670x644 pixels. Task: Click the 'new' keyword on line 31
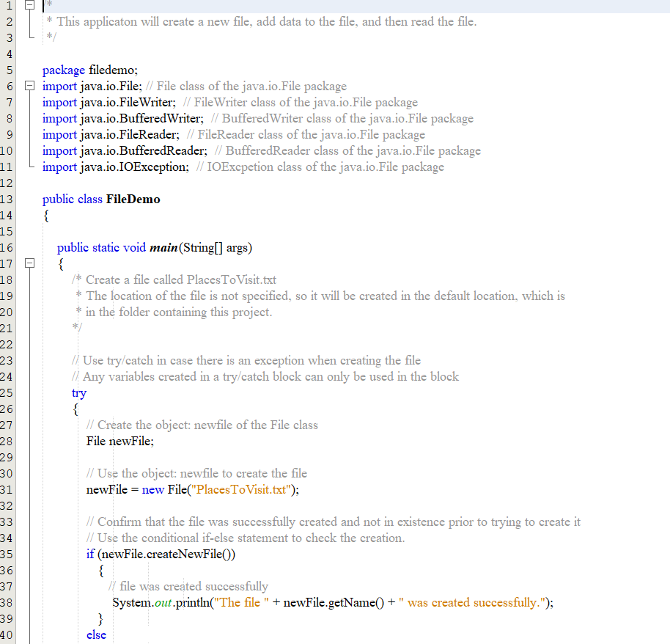point(153,490)
